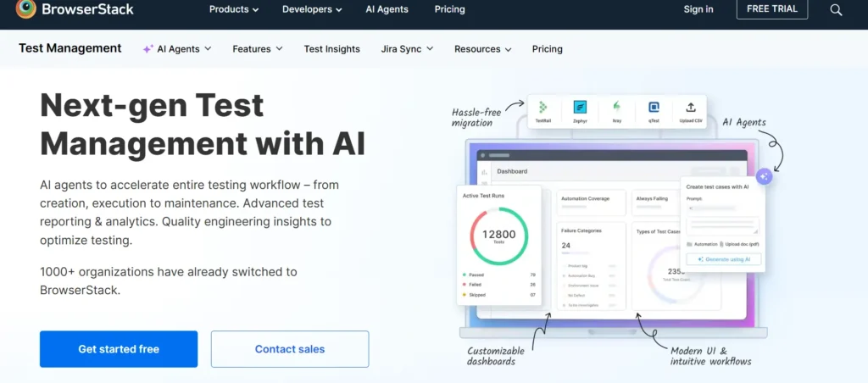Click the BrowserStack wordmark text

coord(87,8)
